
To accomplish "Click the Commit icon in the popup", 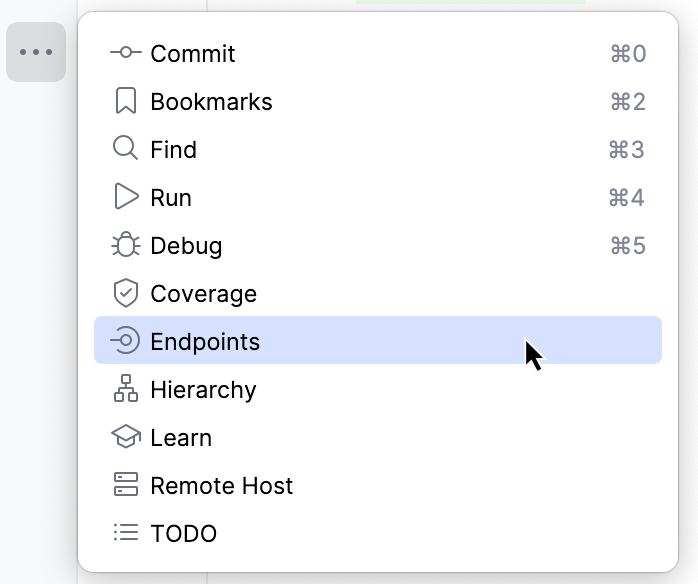I will [125, 54].
